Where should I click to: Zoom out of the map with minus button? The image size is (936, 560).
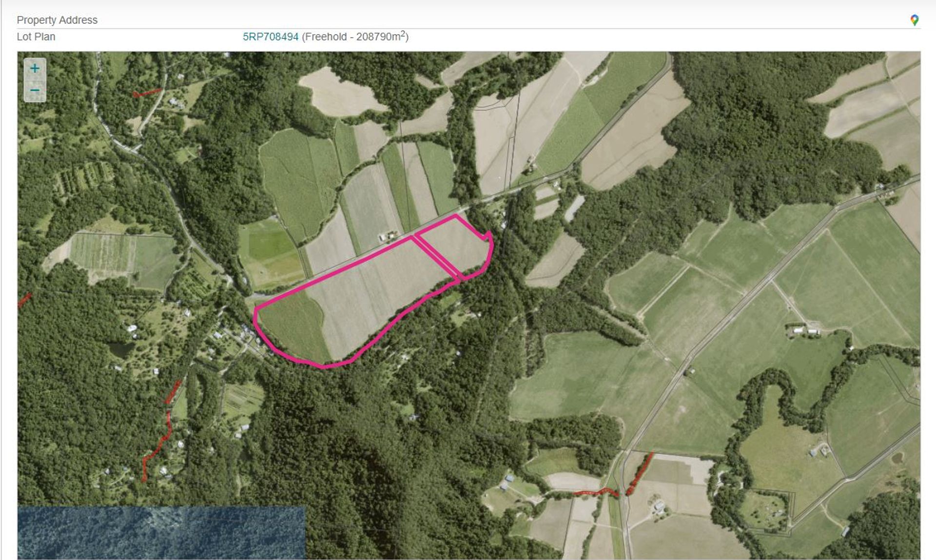35,91
